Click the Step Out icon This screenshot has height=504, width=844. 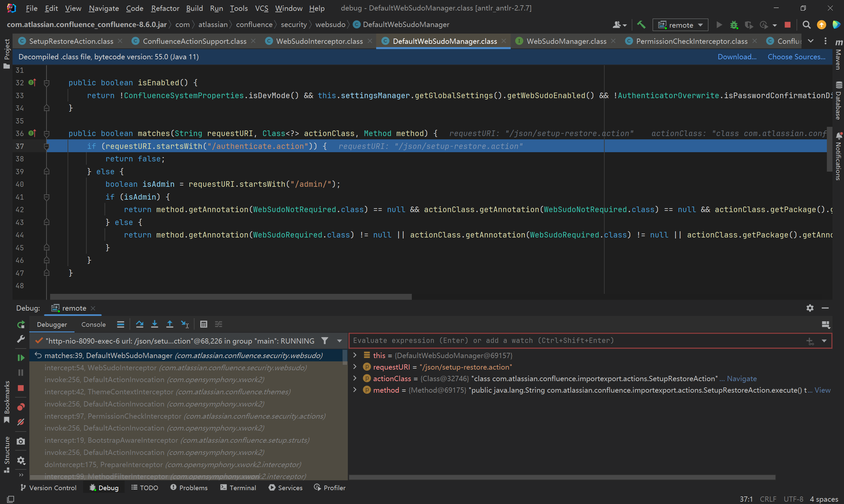point(169,324)
